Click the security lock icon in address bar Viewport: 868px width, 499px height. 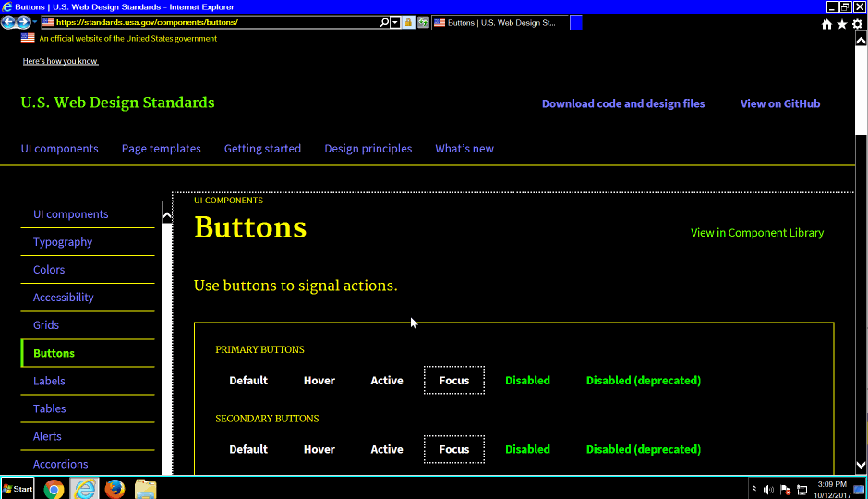(x=408, y=23)
